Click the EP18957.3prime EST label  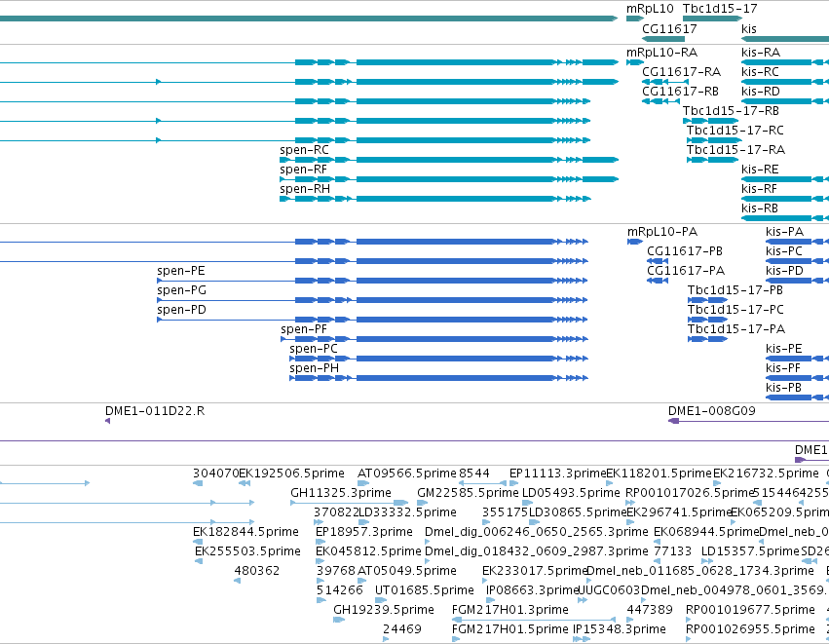click(364, 532)
